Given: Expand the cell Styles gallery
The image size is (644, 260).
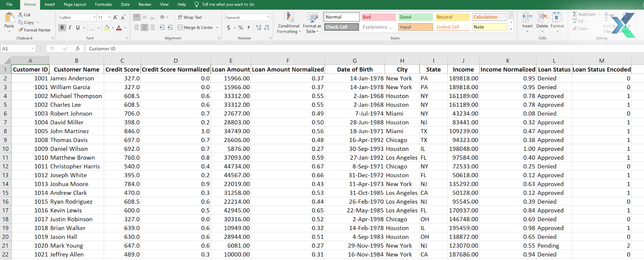Looking at the screenshot, I should click(x=511, y=29).
